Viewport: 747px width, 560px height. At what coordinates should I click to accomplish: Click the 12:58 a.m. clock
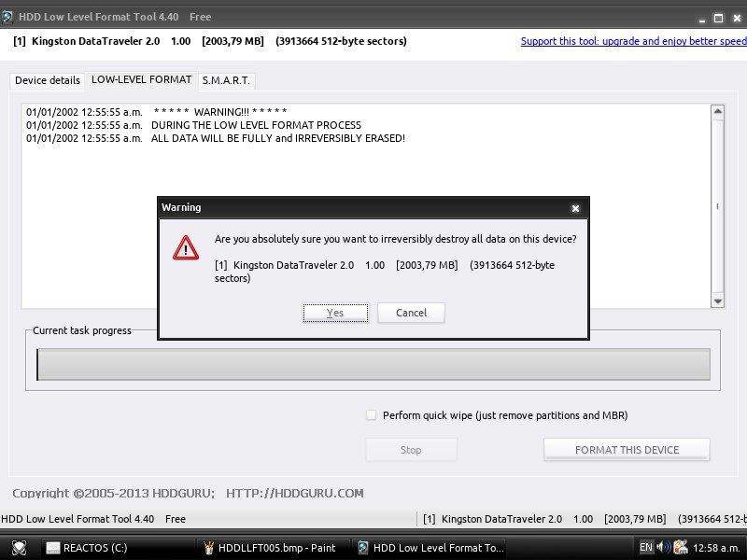[x=716, y=548]
